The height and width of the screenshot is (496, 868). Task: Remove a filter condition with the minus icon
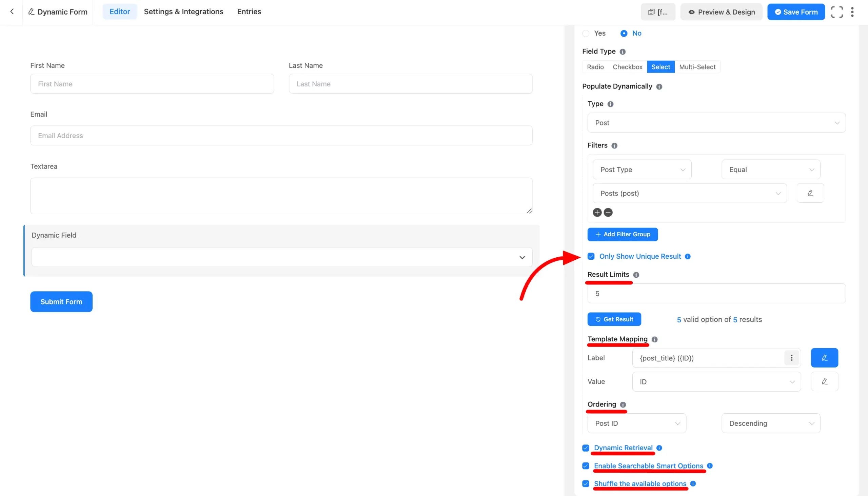[608, 212]
